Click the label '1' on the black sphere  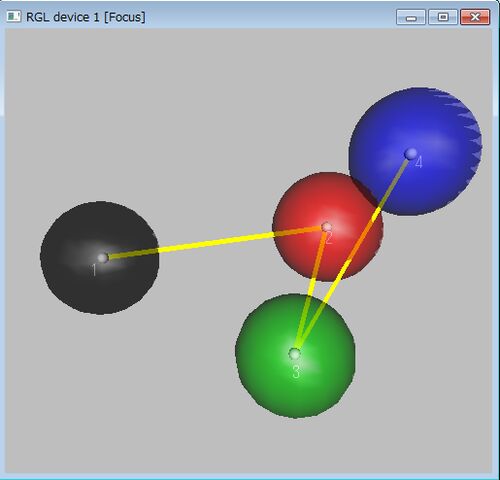[94, 270]
